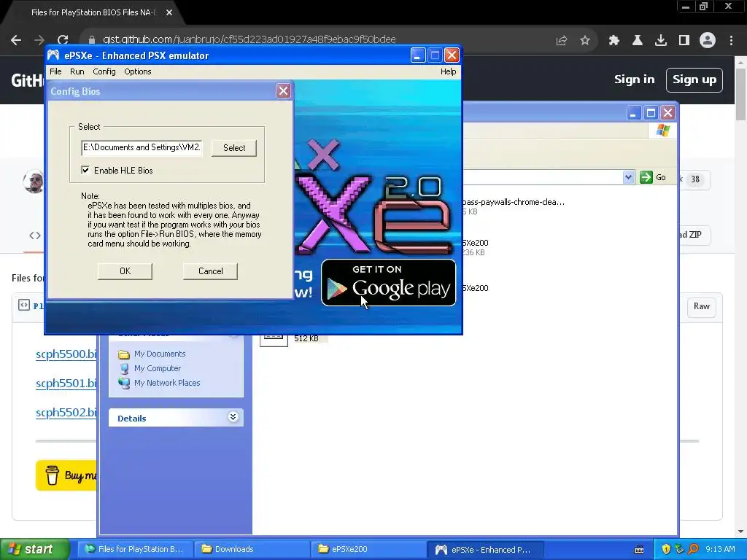Click Go button in Explorer window

pos(653,177)
